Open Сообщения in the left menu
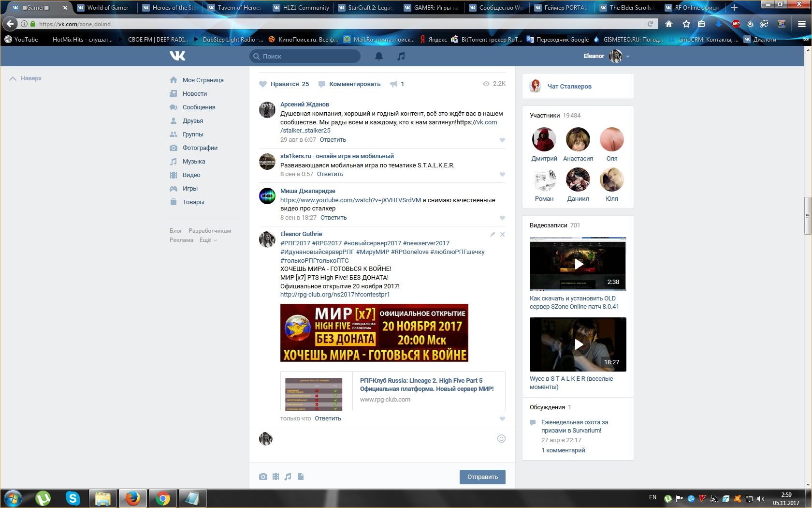The image size is (812, 508). (x=199, y=107)
